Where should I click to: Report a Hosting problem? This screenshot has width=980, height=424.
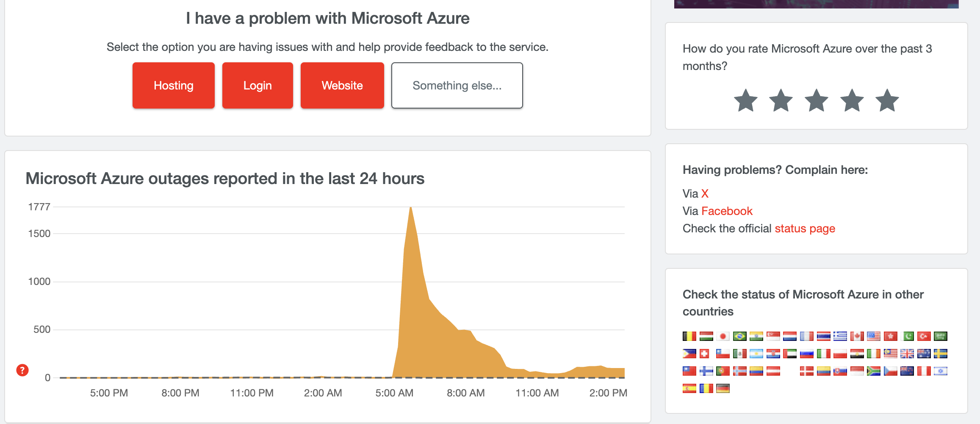point(174,85)
